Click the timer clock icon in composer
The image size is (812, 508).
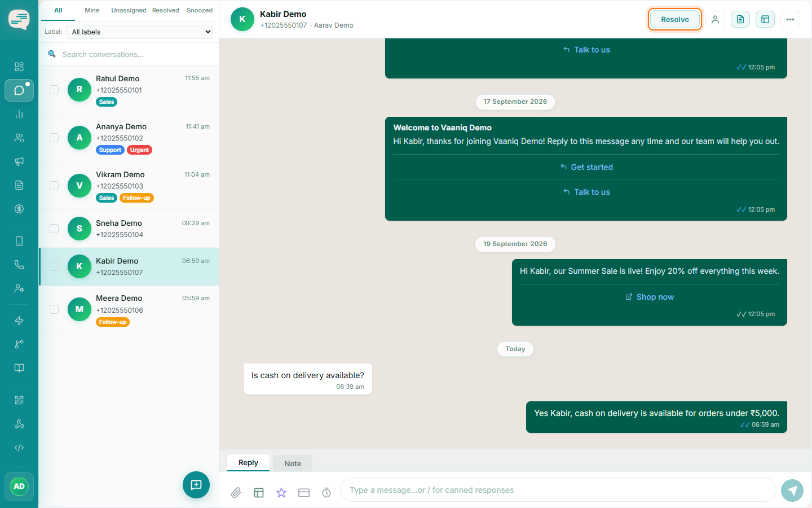(326, 493)
